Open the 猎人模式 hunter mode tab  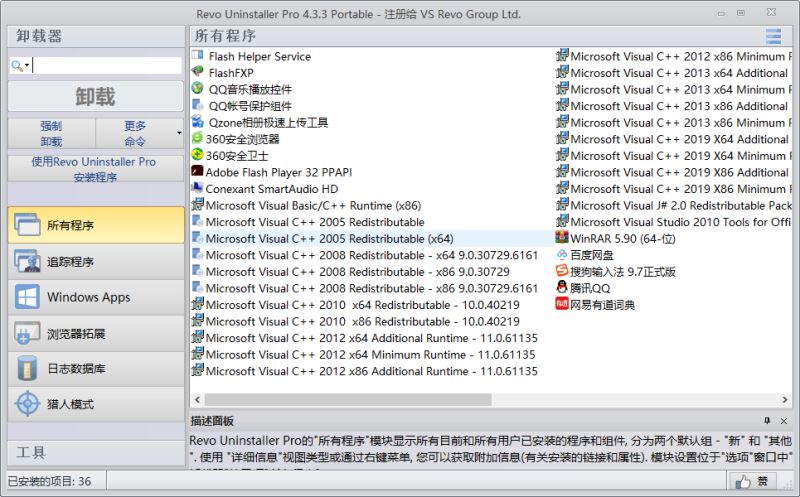coord(96,404)
